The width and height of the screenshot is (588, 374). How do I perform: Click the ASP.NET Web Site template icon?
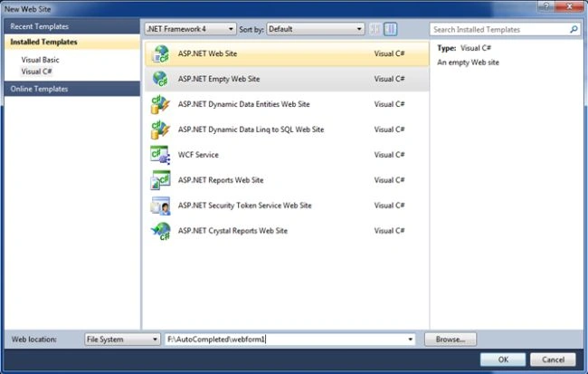160,53
